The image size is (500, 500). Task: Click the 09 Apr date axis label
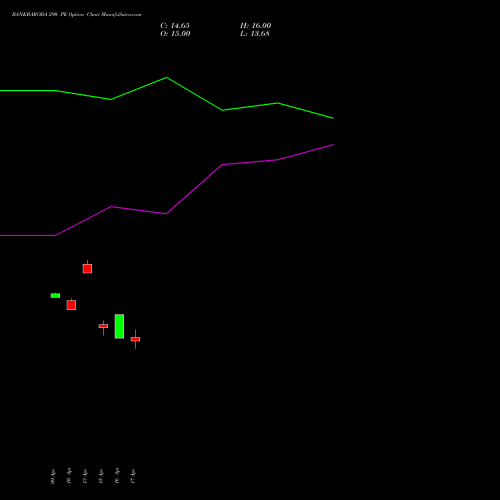(x=53, y=477)
